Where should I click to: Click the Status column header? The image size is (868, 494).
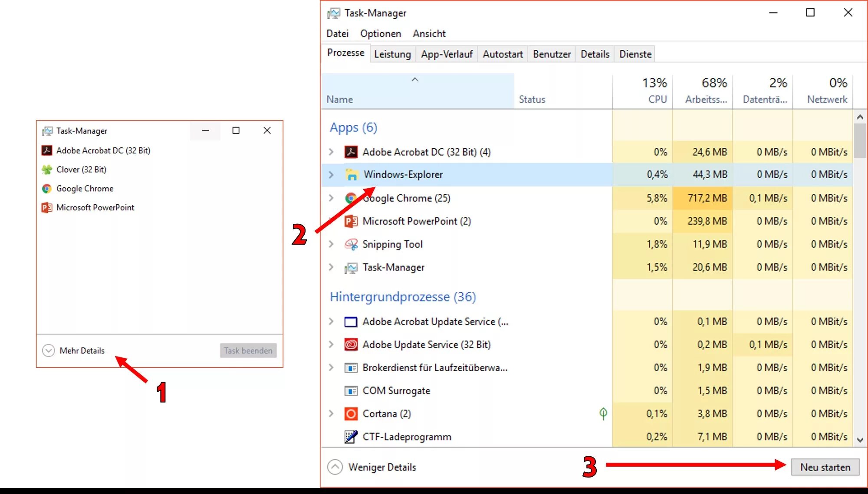(563, 91)
